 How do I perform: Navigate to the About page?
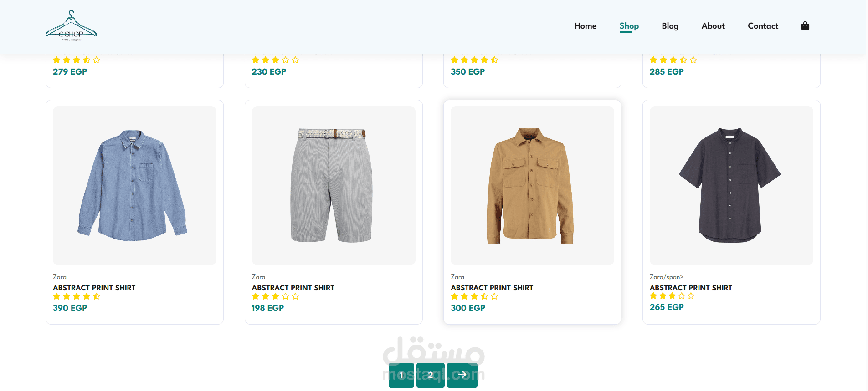click(713, 26)
